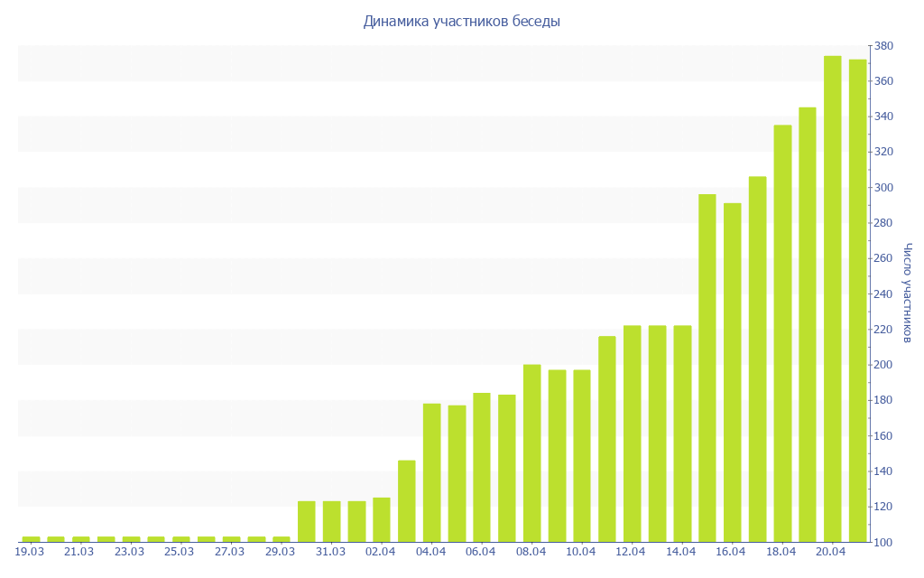The height and width of the screenshot is (578, 924).
Task: Select the last bar on the right
Action: pos(857,301)
